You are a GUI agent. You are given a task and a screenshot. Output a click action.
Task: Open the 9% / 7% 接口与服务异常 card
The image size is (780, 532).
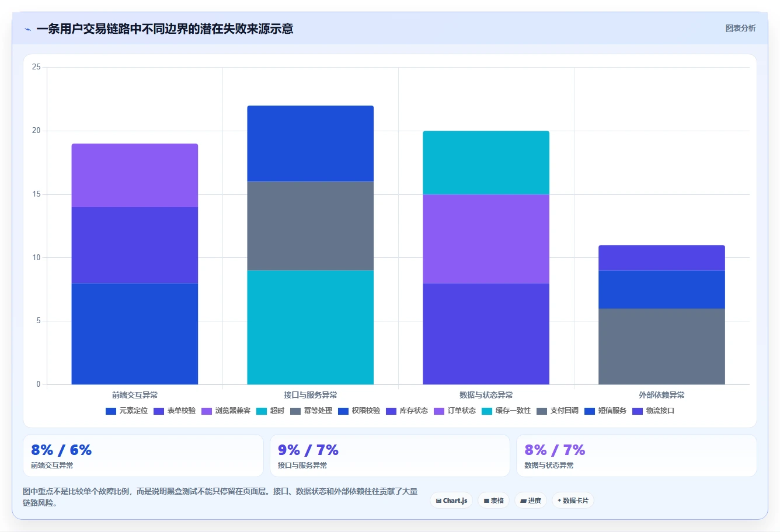pyautogui.click(x=390, y=456)
